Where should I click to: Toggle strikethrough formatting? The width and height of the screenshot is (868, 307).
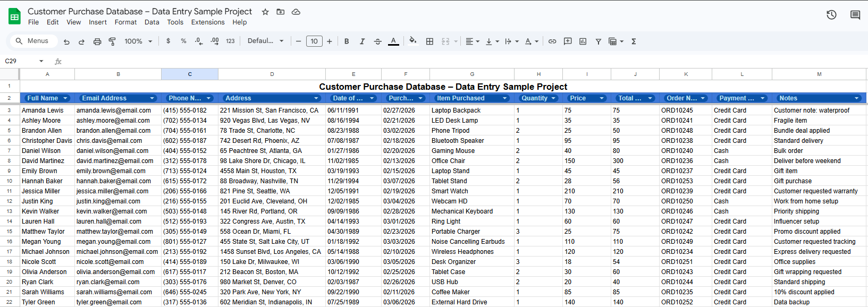tap(377, 41)
